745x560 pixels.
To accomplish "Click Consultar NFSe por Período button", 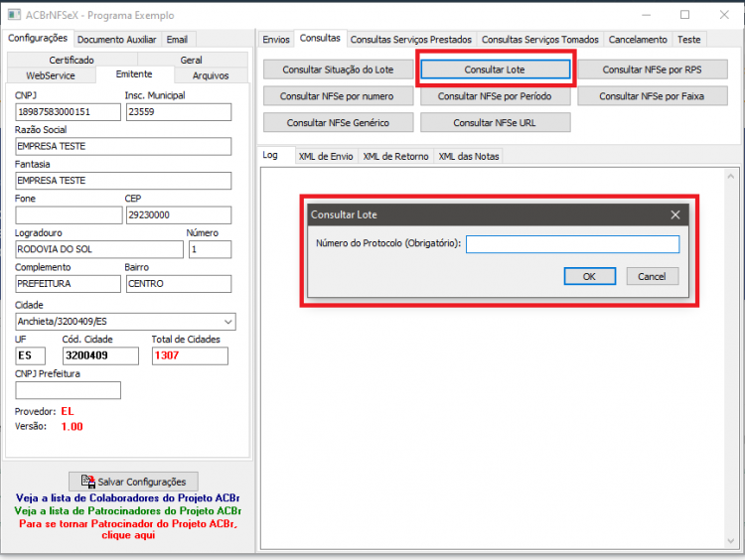I will tap(495, 96).
